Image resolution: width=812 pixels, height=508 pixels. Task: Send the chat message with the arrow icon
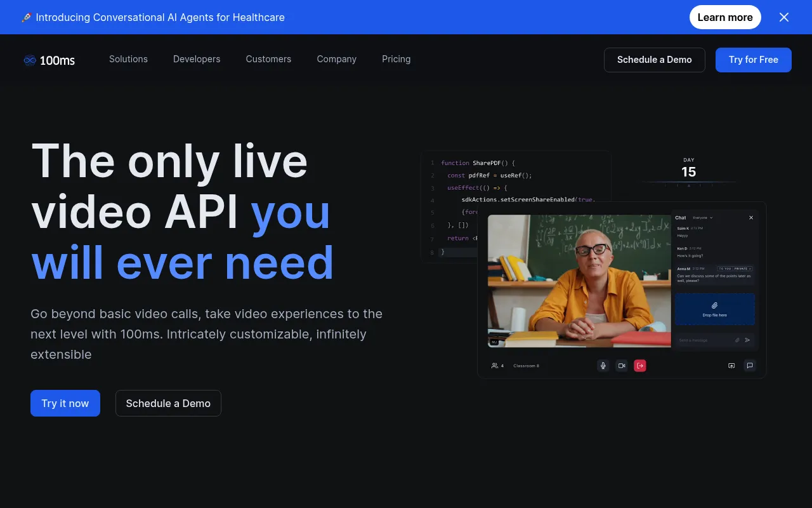[747, 340]
